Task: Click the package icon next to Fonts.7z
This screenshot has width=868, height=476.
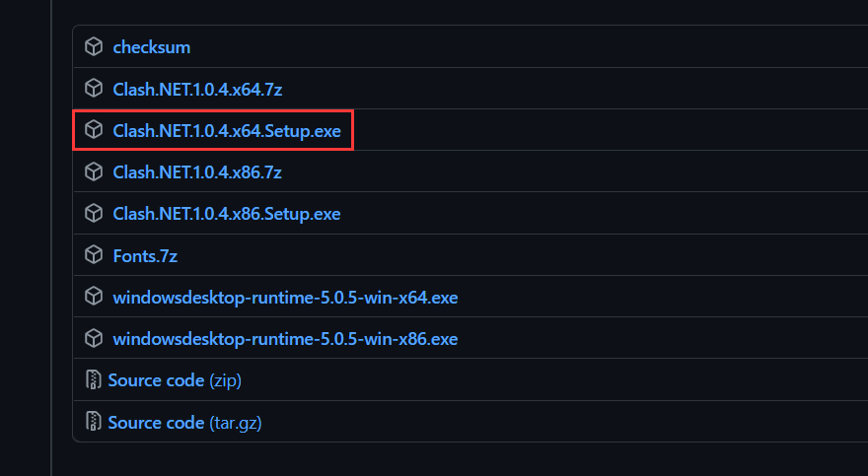Action: 94,255
